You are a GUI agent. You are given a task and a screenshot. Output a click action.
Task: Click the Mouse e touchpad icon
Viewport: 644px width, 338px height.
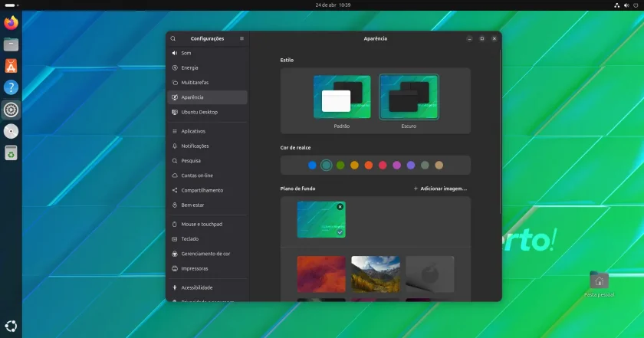175,225
